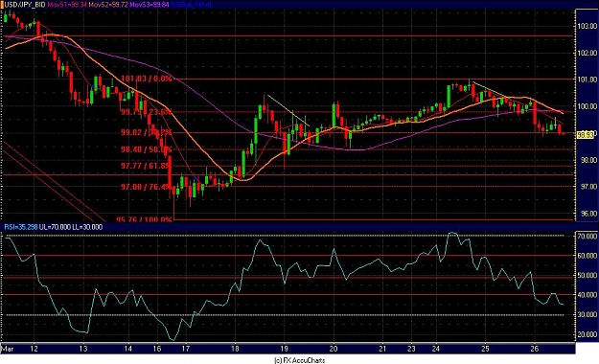599x364 pixels.
Task: Click date 26 on the time axis
Action: tap(535, 349)
